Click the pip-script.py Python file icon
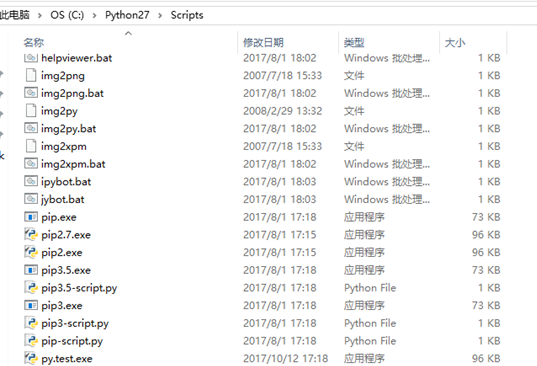 click(x=31, y=341)
